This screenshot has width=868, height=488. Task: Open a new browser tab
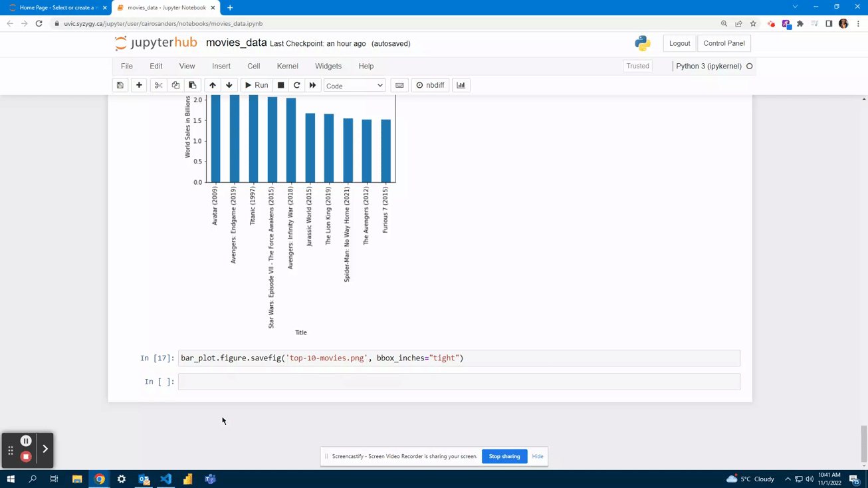click(230, 8)
